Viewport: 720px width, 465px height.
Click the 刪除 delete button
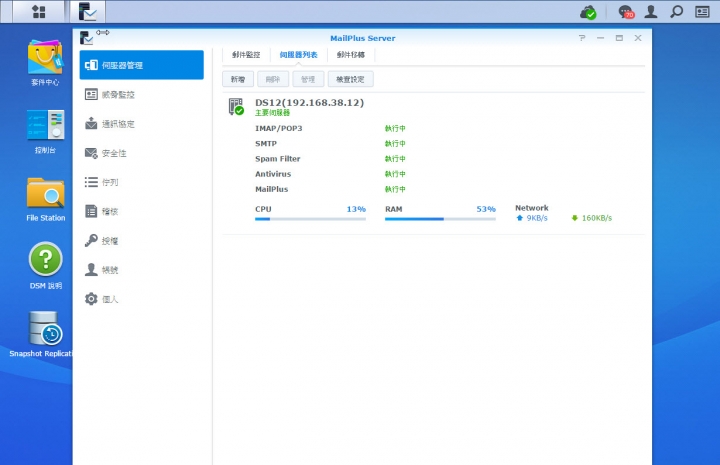click(273, 79)
